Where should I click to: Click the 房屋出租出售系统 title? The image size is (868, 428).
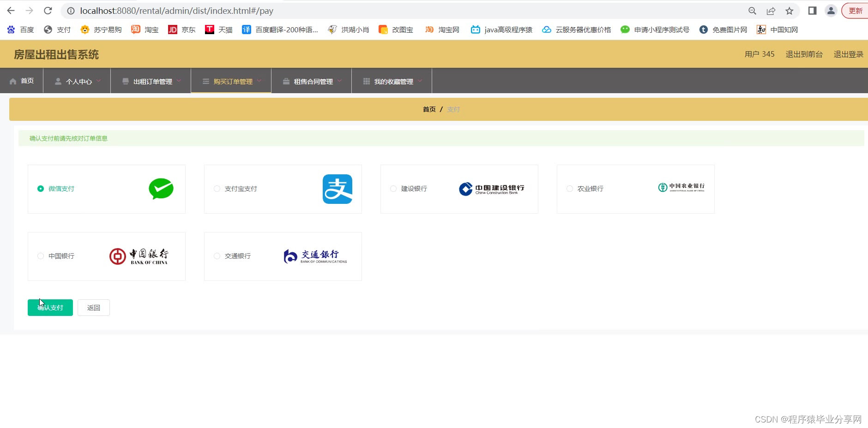(x=56, y=54)
